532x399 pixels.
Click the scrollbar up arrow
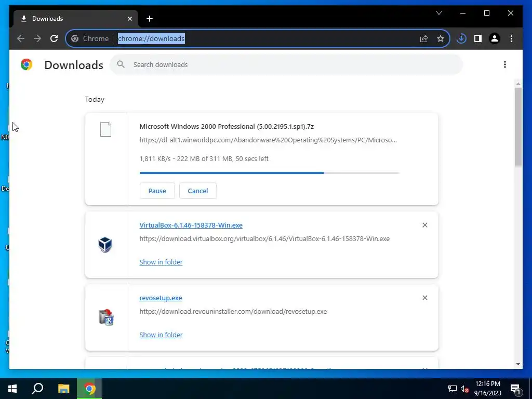pos(518,83)
